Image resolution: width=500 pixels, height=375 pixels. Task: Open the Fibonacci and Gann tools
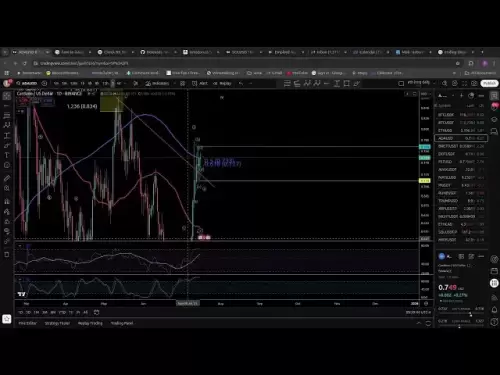click(x=7, y=116)
